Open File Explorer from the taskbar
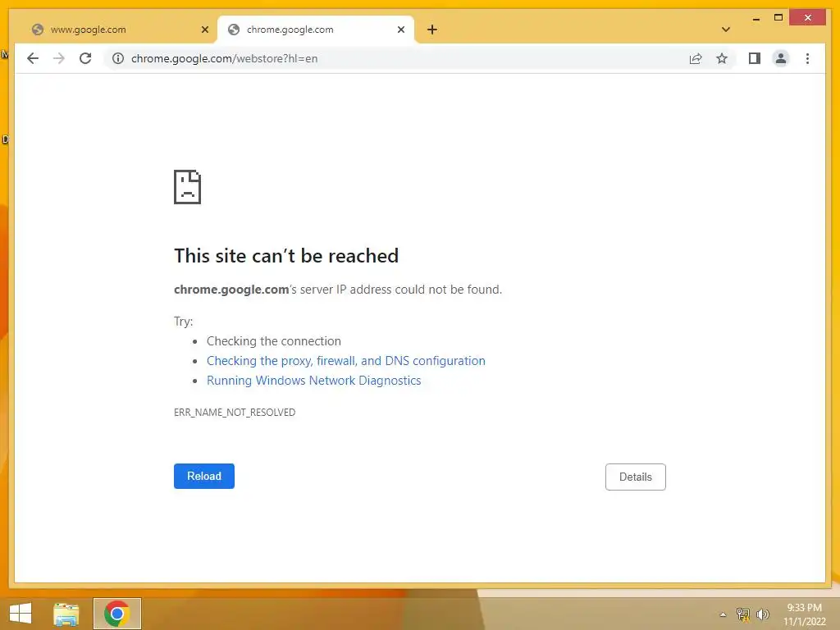Viewport: 840px width, 630px height. click(66, 614)
